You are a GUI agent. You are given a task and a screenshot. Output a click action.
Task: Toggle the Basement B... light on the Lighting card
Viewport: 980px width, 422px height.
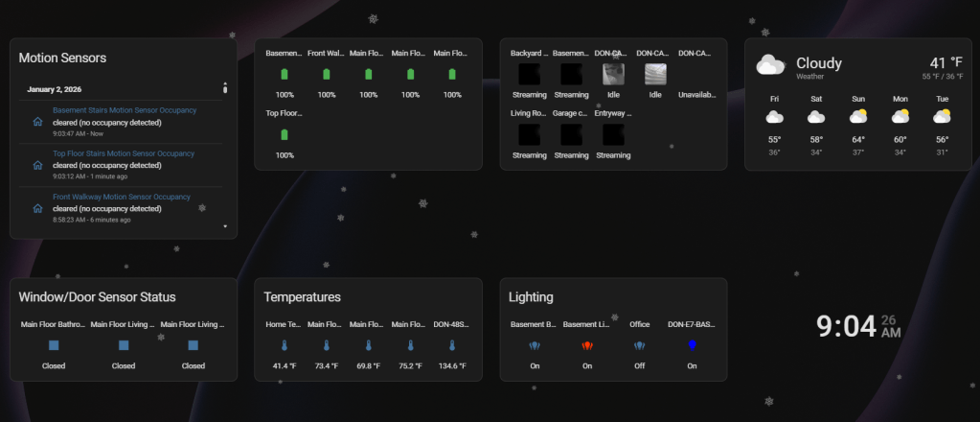[534, 345]
